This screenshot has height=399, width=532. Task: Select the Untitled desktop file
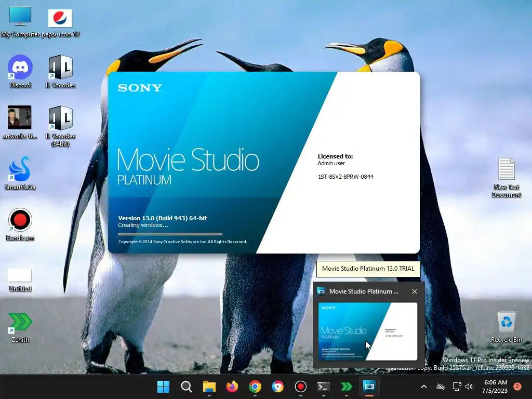coord(20,280)
